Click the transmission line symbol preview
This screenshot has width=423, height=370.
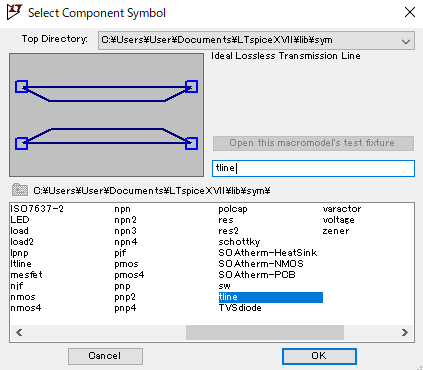tap(106, 115)
